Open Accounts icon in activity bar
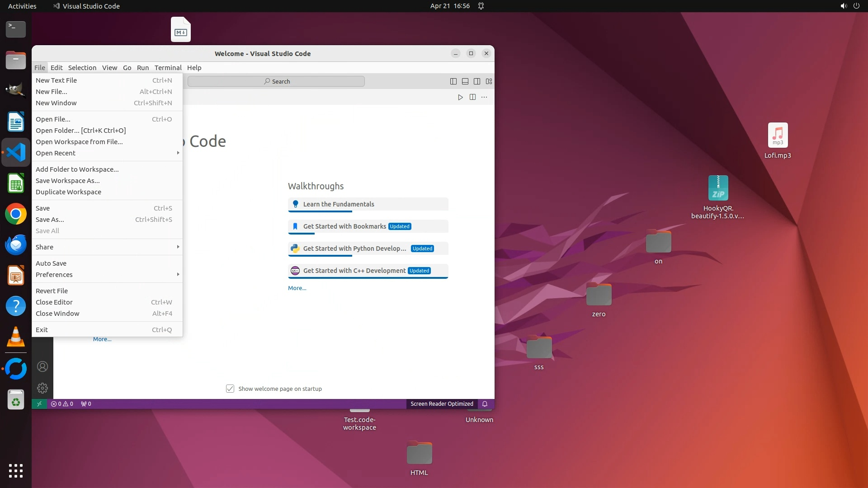 (x=42, y=366)
